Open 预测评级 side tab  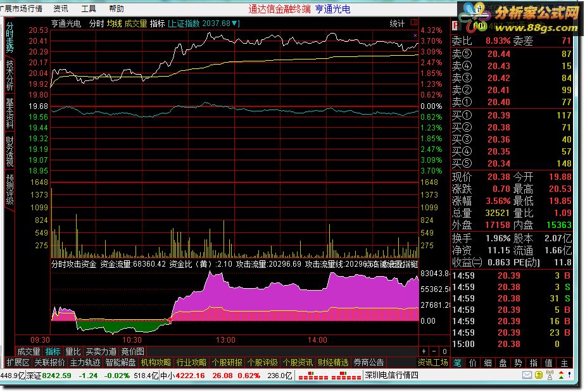click(x=9, y=189)
